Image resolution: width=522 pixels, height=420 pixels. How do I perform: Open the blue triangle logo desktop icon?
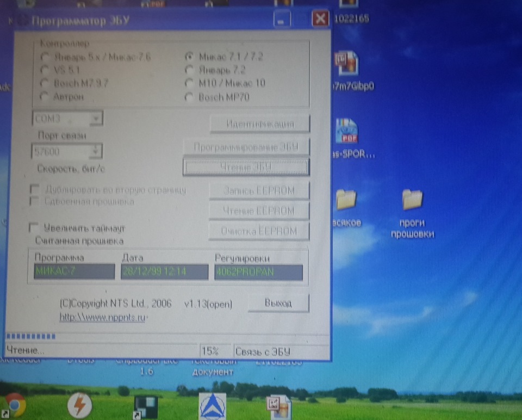[x=213, y=406]
